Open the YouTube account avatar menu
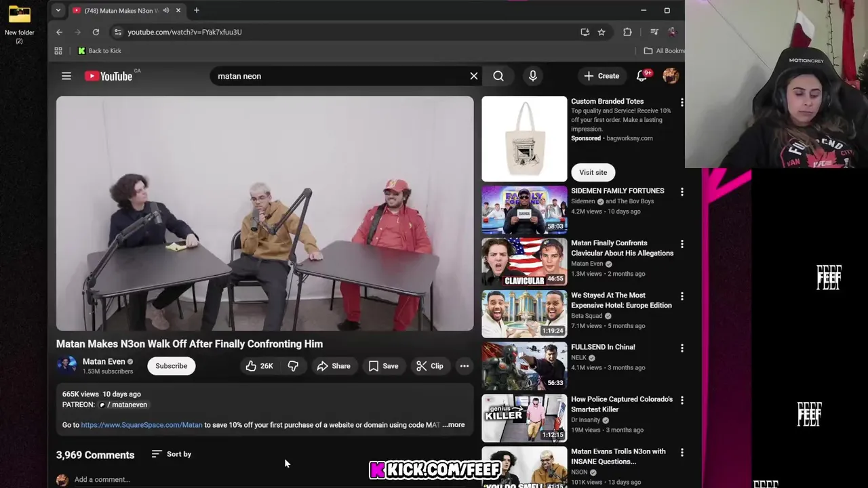This screenshot has height=488, width=868. click(x=671, y=76)
